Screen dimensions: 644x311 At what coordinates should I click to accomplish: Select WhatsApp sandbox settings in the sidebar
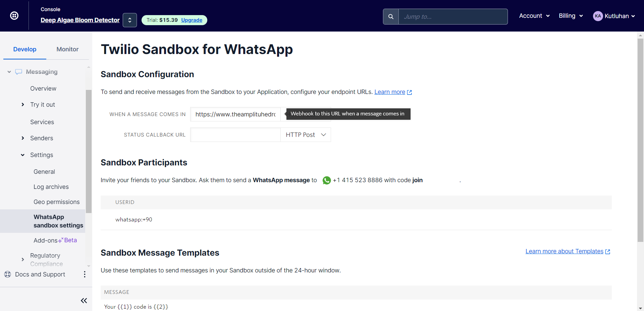coord(58,221)
